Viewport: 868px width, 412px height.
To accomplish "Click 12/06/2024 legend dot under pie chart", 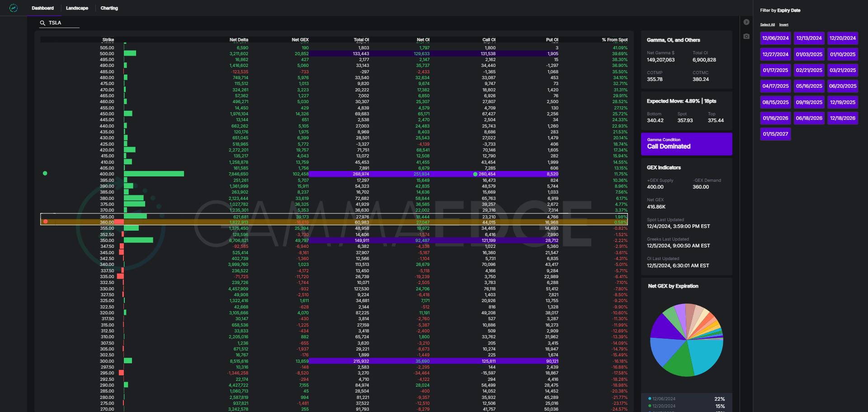I will 650,399.
